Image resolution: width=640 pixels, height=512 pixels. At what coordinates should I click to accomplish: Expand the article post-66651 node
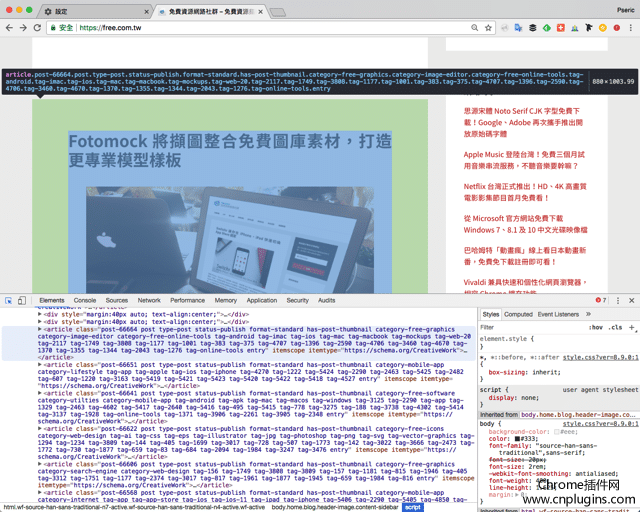coord(40,365)
